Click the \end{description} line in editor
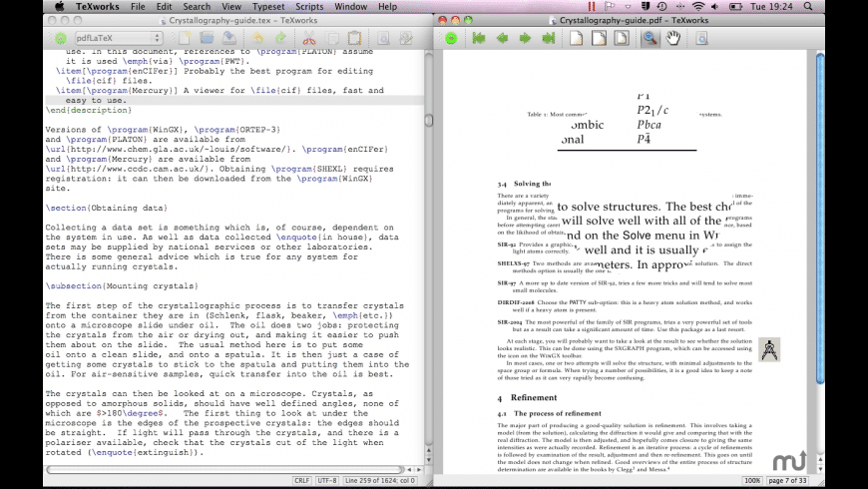 (89, 110)
